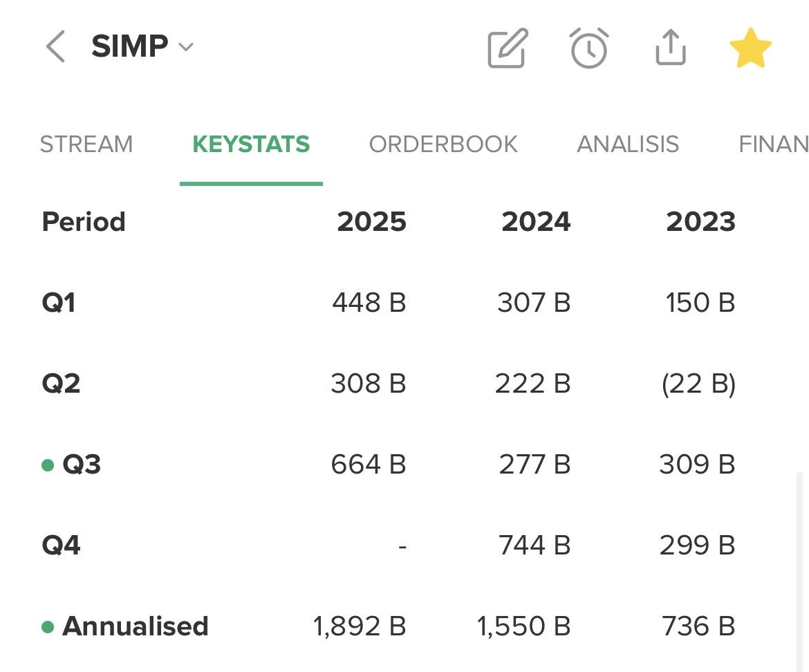Image resolution: width=809 pixels, height=672 pixels.
Task: Open the ORDERBOOK tab
Action: click(x=443, y=144)
